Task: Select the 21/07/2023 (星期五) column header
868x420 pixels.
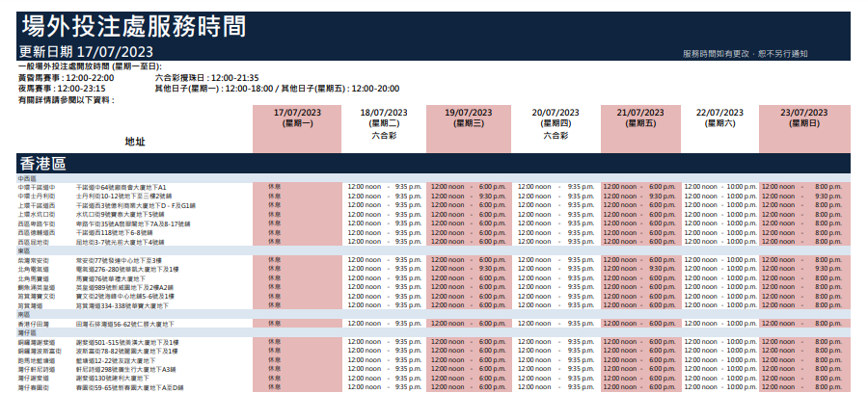Action: click(x=641, y=118)
